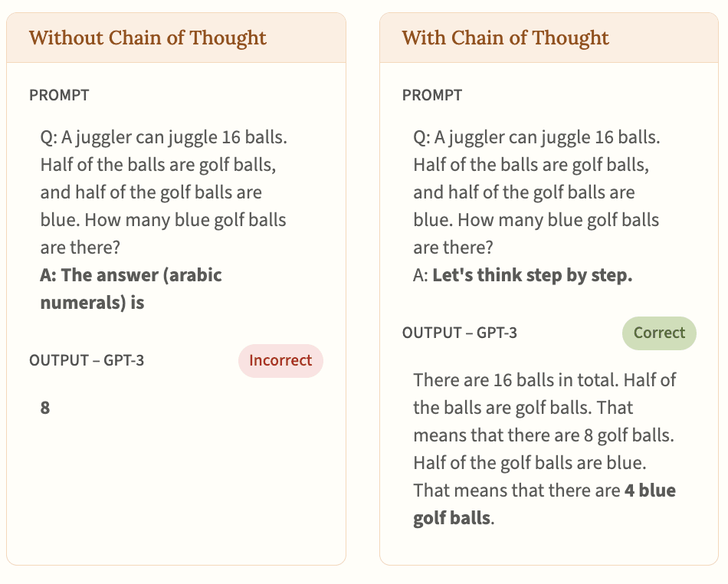
Task: Click the green Correct badge
Action: [x=658, y=333]
